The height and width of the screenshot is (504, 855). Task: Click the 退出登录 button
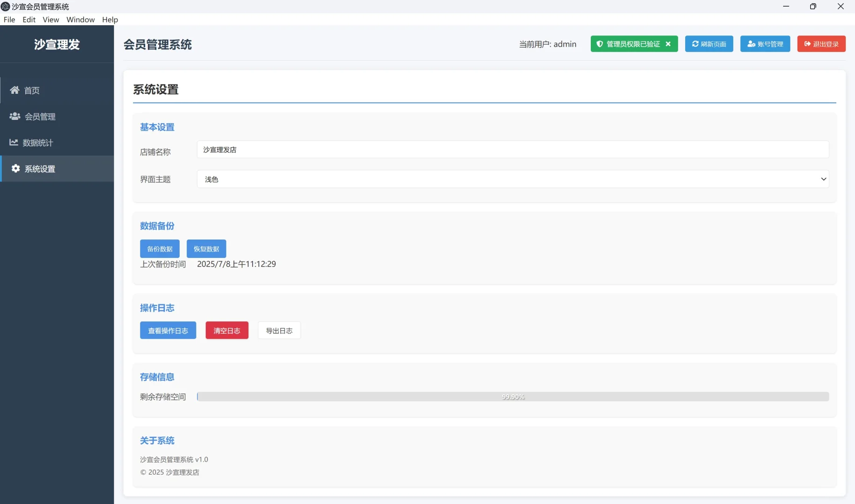click(821, 44)
